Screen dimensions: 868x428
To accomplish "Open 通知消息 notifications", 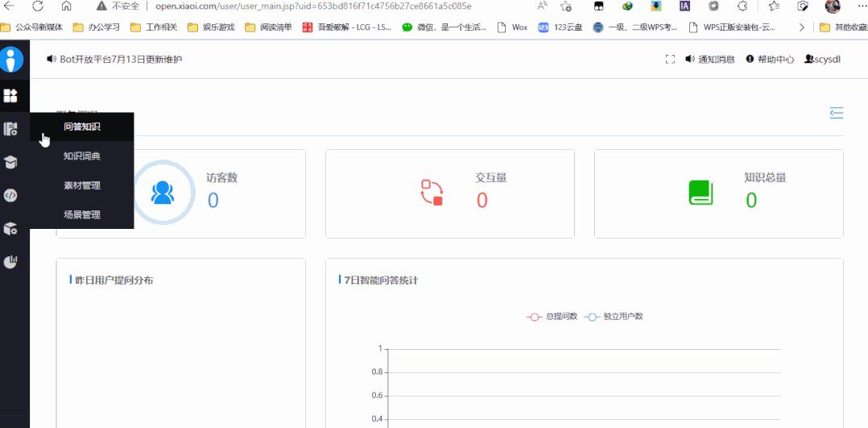I will tap(710, 60).
